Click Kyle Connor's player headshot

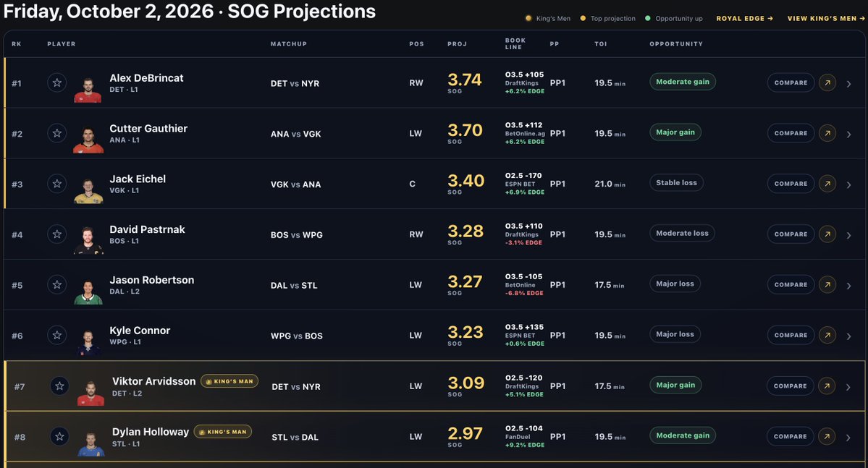click(x=88, y=342)
